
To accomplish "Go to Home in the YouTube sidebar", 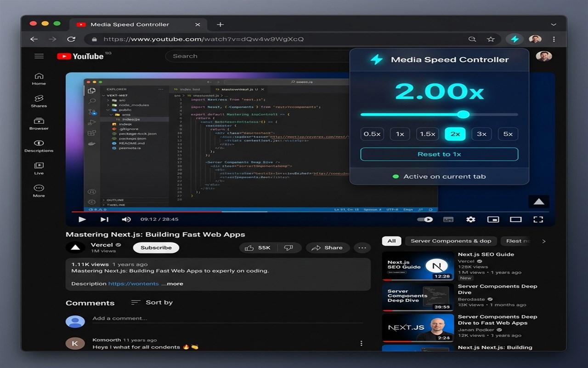I will (x=39, y=79).
